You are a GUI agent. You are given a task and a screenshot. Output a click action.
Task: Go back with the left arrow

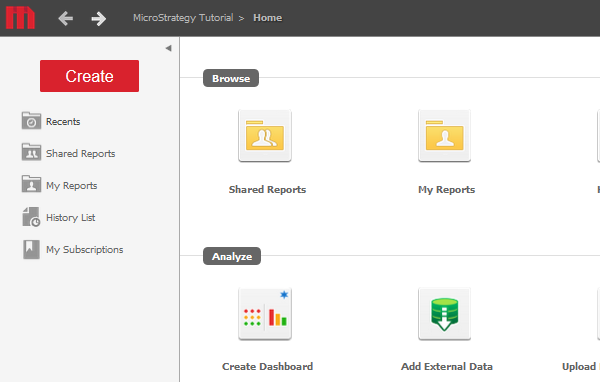point(66,18)
